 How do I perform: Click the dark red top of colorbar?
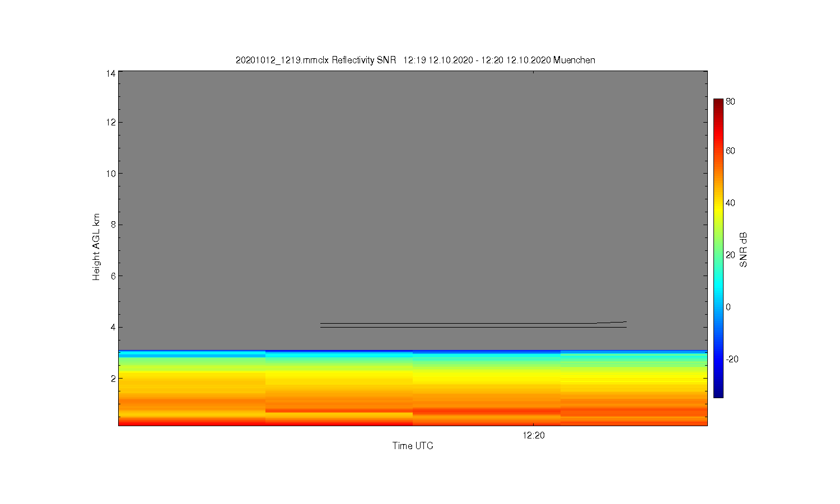(x=718, y=102)
